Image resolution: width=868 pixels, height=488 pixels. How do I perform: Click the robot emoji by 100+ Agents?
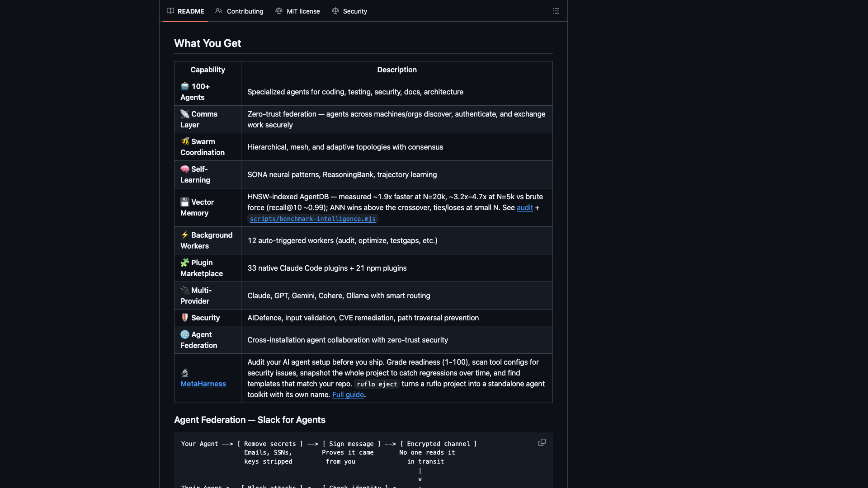pyautogui.click(x=185, y=86)
